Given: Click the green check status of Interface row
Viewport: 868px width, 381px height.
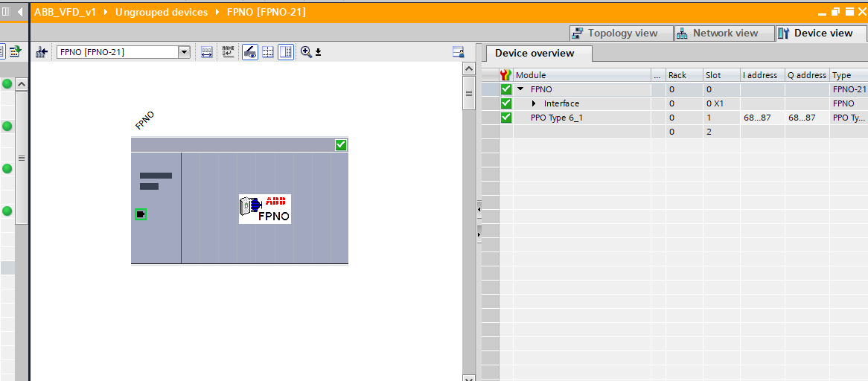Looking at the screenshot, I should pos(506,103).
